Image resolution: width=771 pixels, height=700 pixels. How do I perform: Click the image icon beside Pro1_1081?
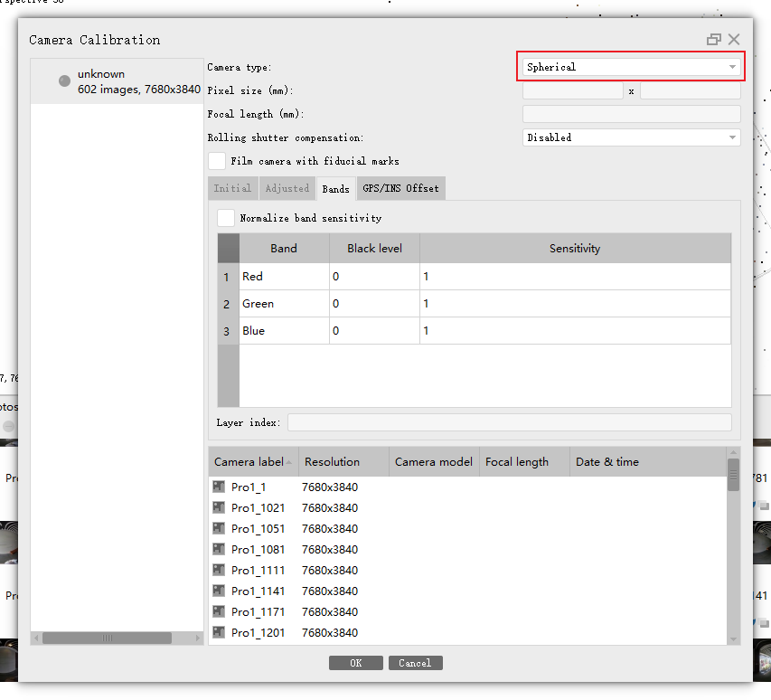point(219,549)
